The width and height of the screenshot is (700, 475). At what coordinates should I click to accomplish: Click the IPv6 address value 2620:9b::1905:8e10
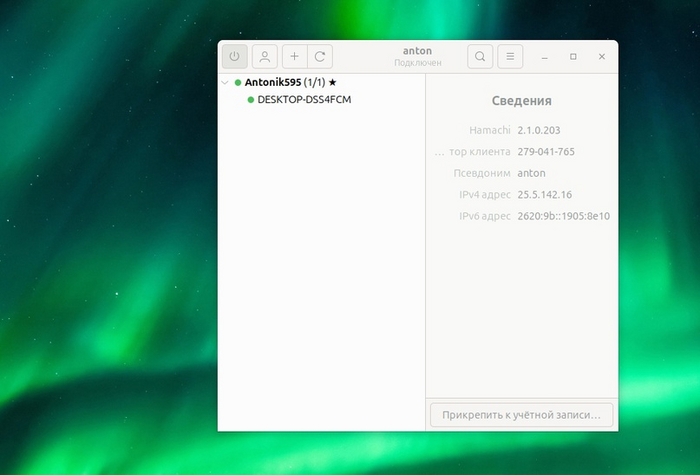(x=563, y=216)
